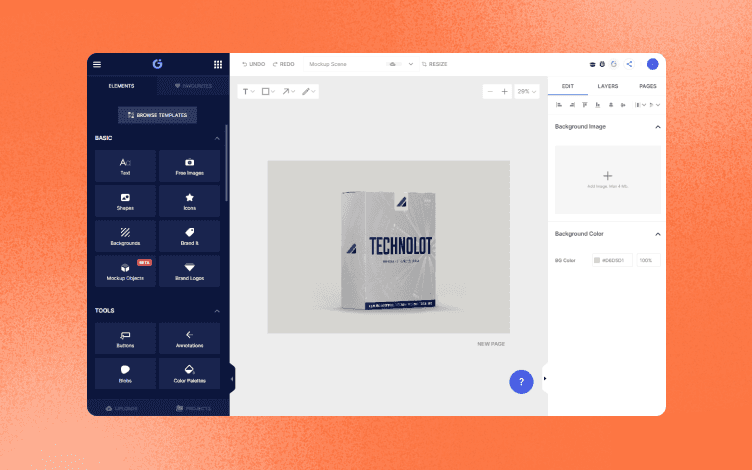Open the 29% zoom level dropdown
Screen dimensions: 752x470
(527, 92)
